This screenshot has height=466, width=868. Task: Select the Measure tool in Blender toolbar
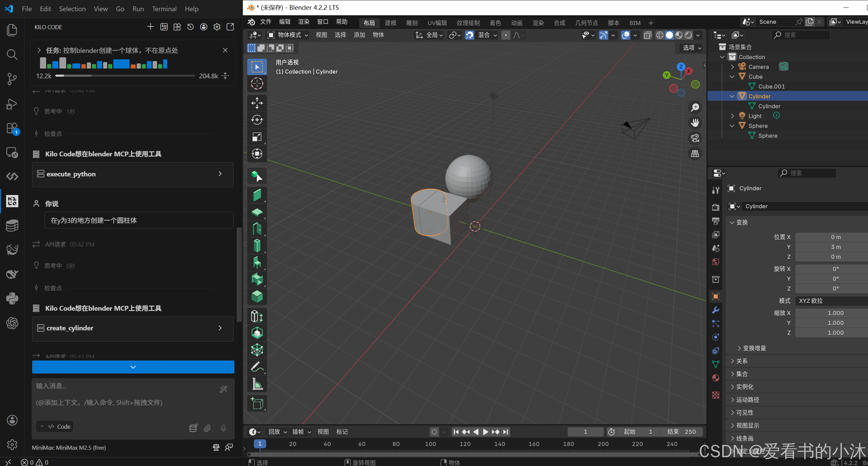coord(257,384)
